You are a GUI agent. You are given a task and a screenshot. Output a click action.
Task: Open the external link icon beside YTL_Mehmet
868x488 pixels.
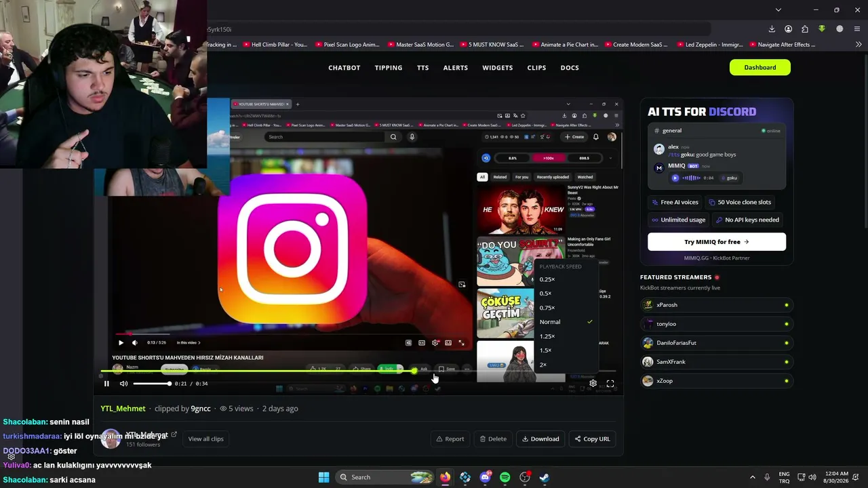(x=174, y=434)
